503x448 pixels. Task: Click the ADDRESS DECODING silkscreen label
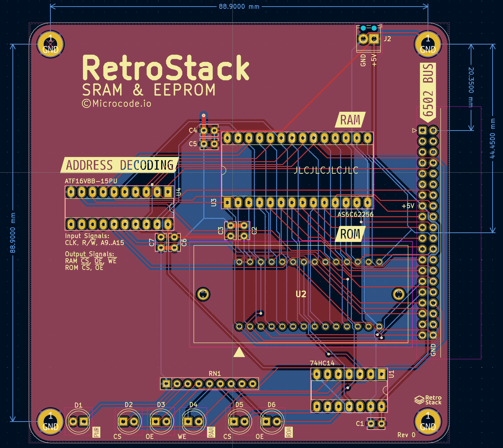tap(120, 165)
